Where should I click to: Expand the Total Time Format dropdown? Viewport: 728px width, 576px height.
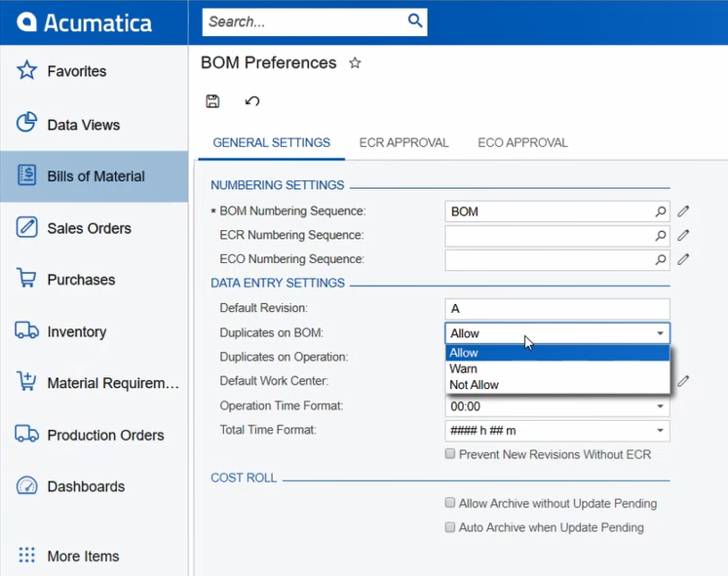point(660,430)
